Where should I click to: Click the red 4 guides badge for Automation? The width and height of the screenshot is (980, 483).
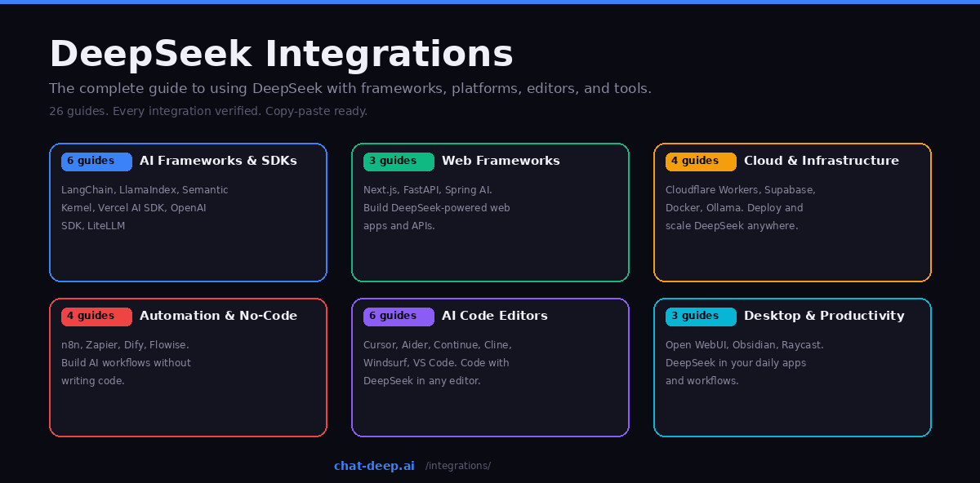(96, 317)
